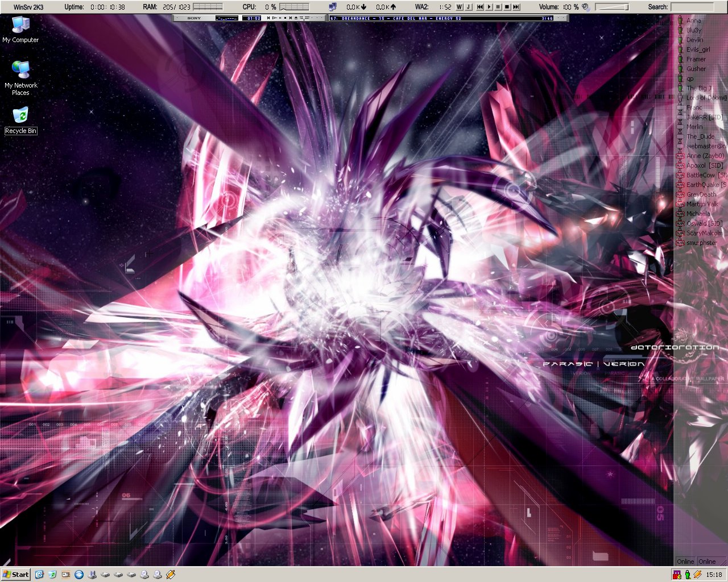Select contact Apoxol [SID]
This screenshot has width=728, height=582.
coord(705,165)
